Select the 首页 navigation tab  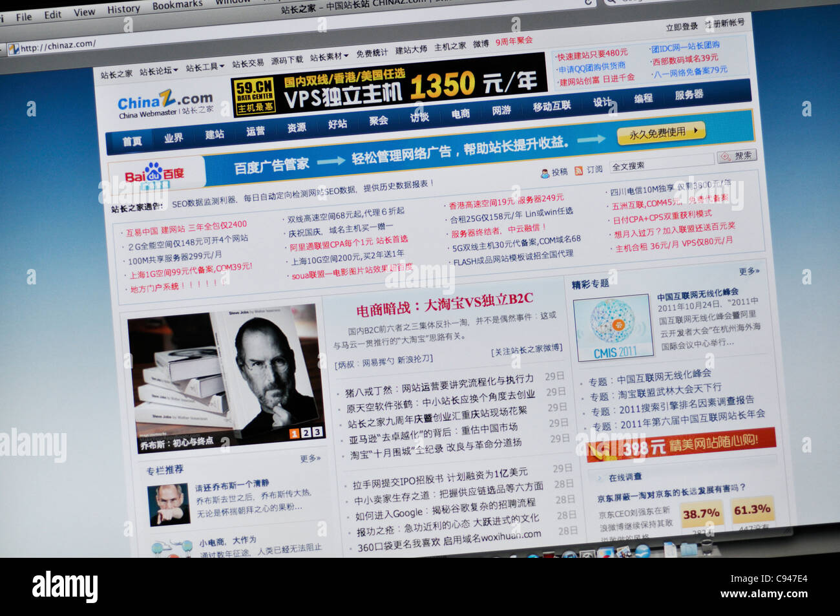pos(132,141)
